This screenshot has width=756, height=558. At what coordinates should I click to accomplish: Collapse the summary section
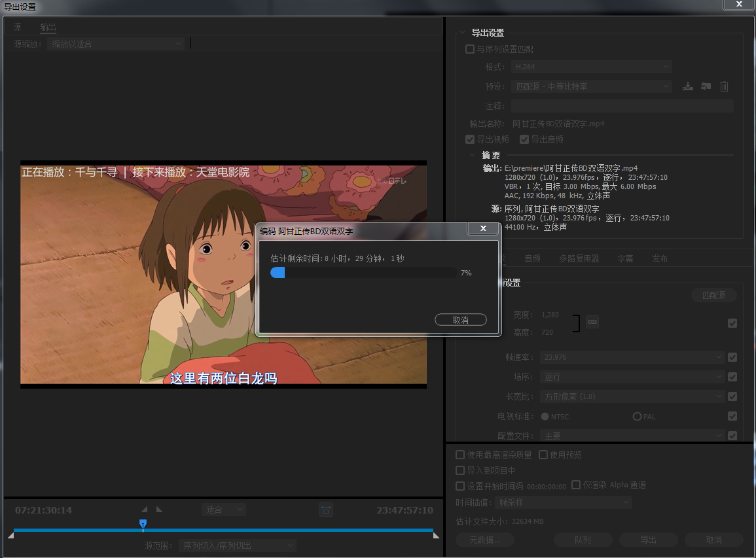click(472, 155)
